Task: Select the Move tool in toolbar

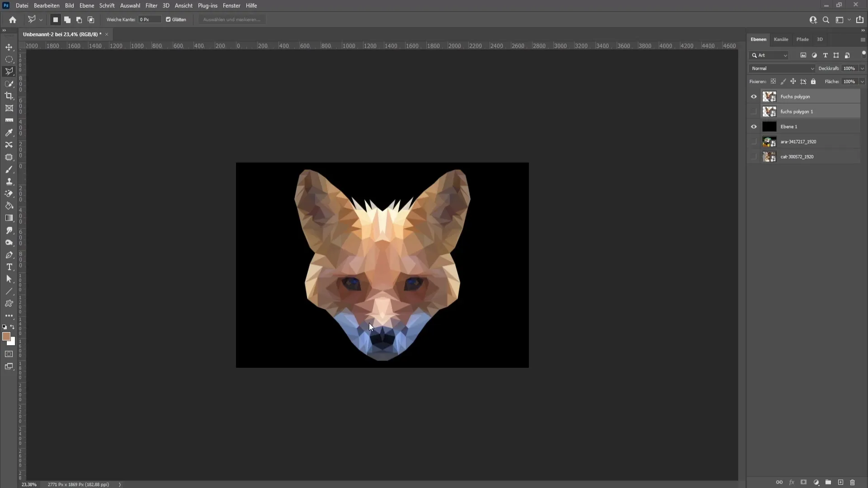Action: (9, 47)
